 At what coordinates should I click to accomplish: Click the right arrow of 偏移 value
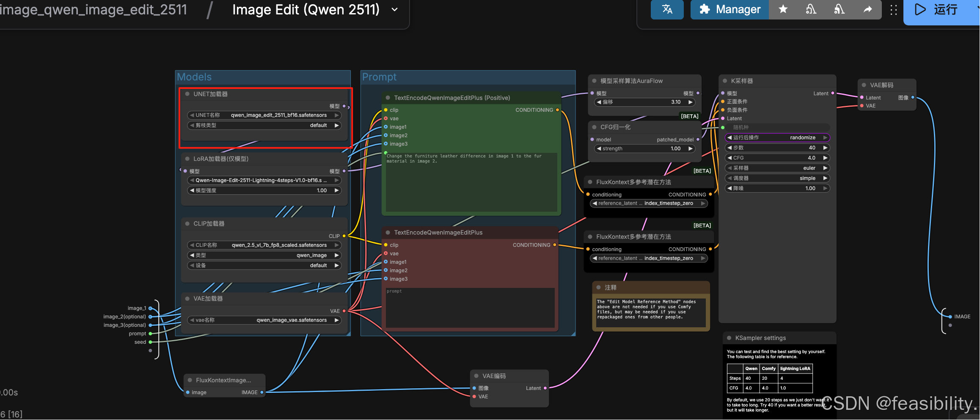pyautogui.click(x=691, y=102)
